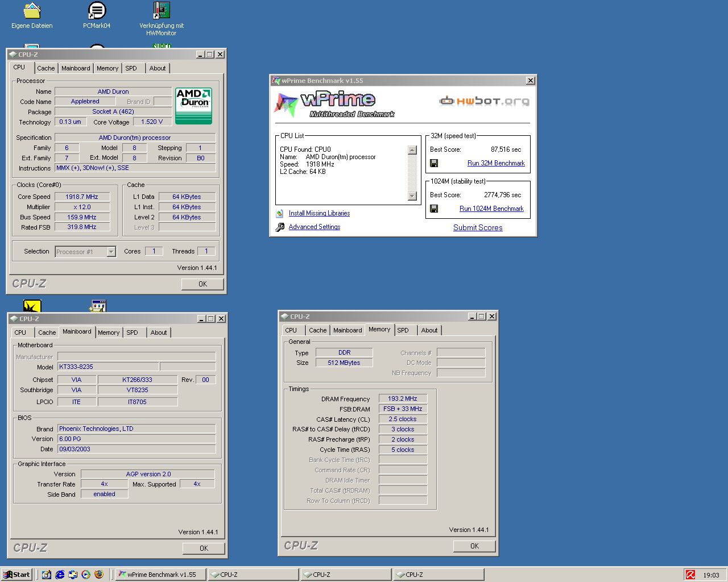Switch to Memory tab in Mainboard CPU-Z window

pyautogui.click(x=109, y=332)
